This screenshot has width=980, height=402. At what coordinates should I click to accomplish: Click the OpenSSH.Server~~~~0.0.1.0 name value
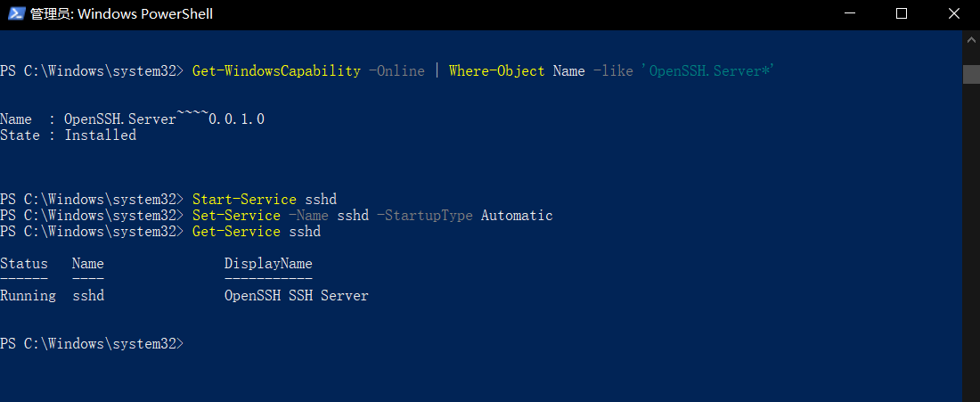pos(165,119)
